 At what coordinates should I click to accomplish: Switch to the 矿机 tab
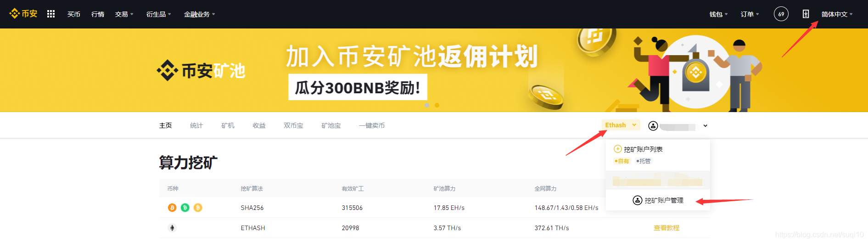tap(228, 125)
